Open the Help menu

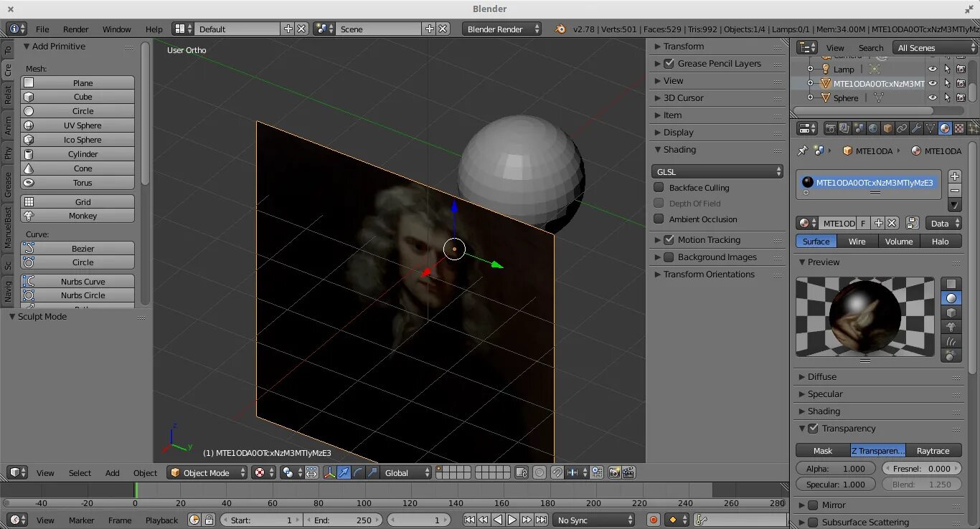tap(154, 29)
